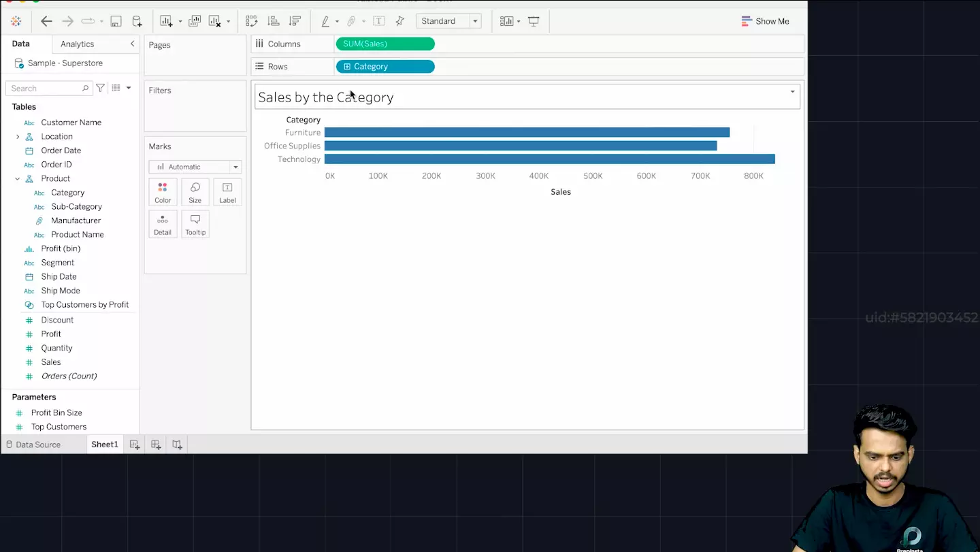This screenshot has height=552, width=980.
Task: Sort bars ascending using toolbar icon
Action: (x=274, y=21)
